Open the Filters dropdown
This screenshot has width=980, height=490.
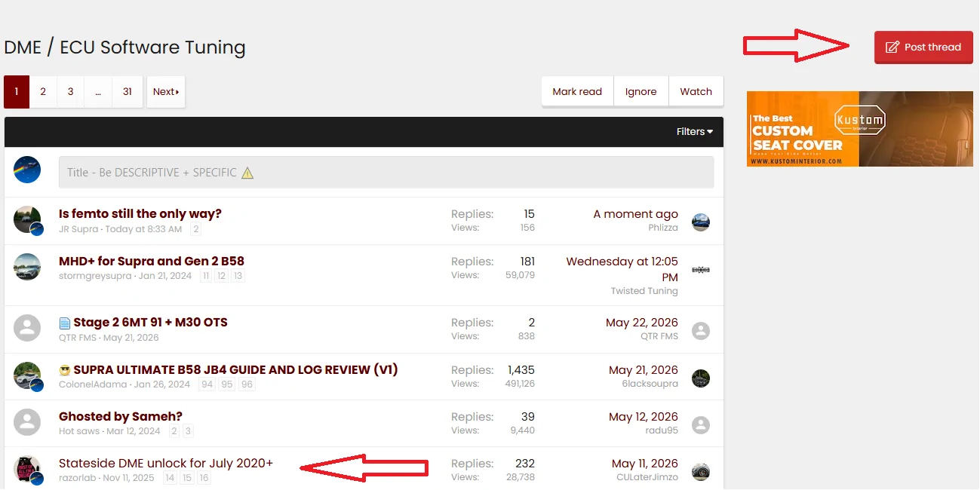point(695,132)
